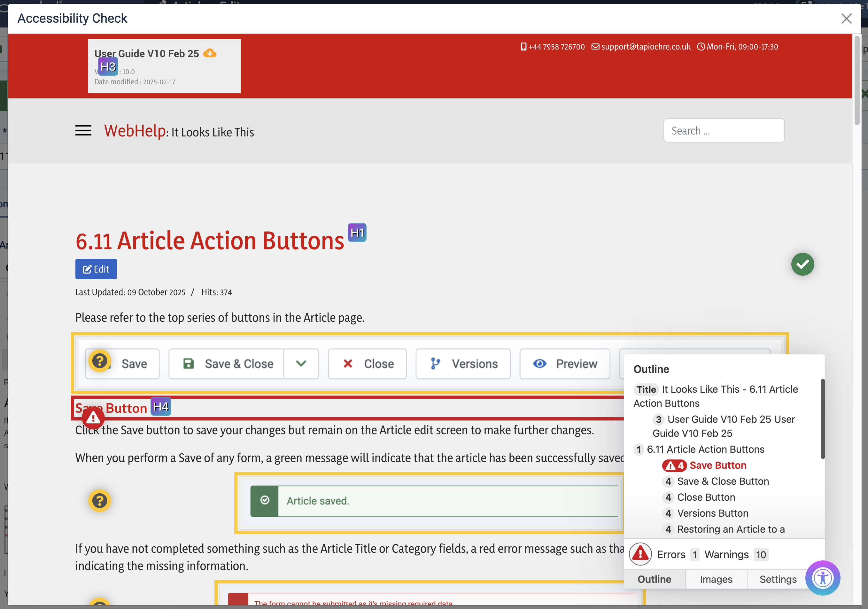Viewport: 868px width, 609px height.
Task: Select Save Button in the outline
Action: coord(717,465)
